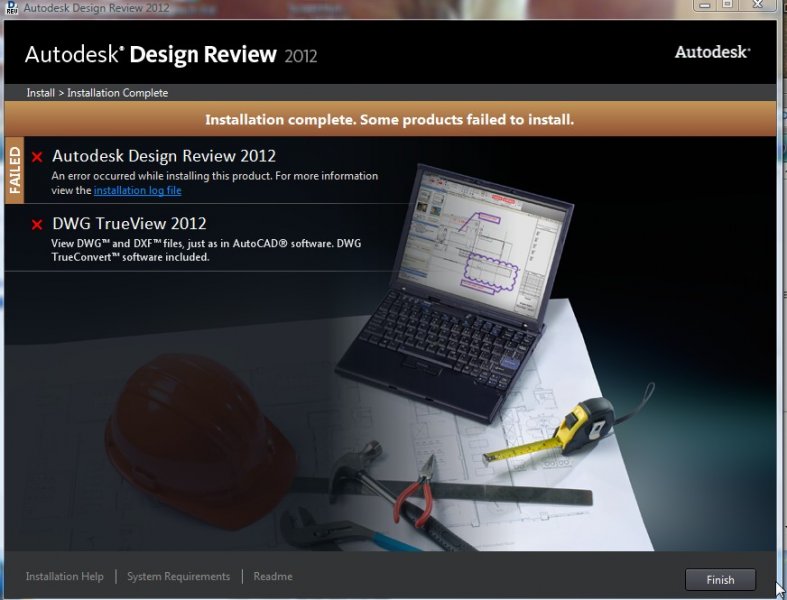Click the Autodesk Design Review title bar icon
The width and height of the screenshot is (787, 600).
(x=11, y=8)
